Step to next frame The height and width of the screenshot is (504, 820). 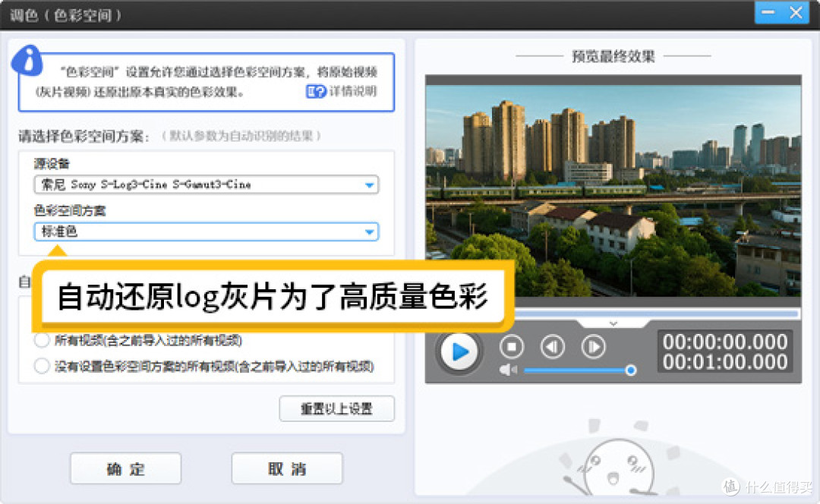[593, 347]
